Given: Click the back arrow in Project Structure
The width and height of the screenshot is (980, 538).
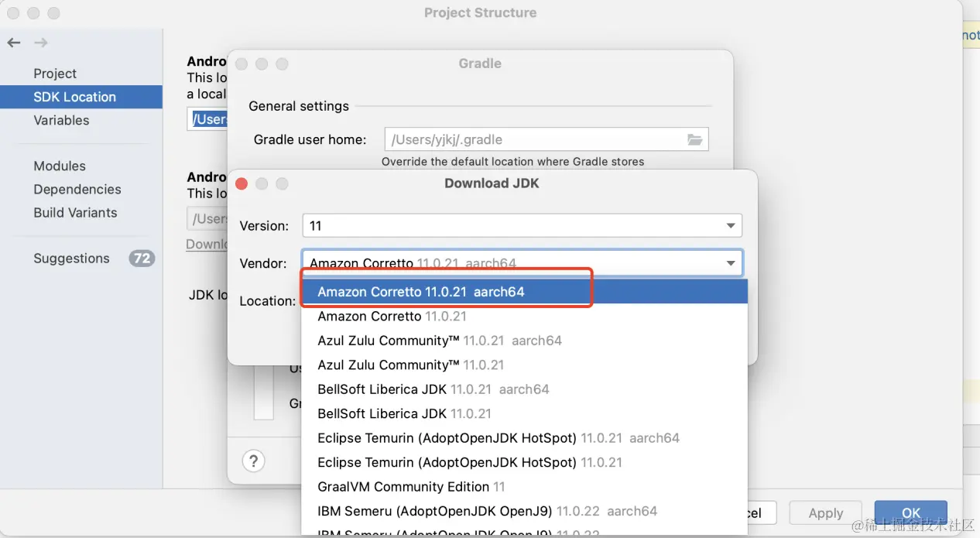Looking at the screenshot, I should (x=14, y=43).
